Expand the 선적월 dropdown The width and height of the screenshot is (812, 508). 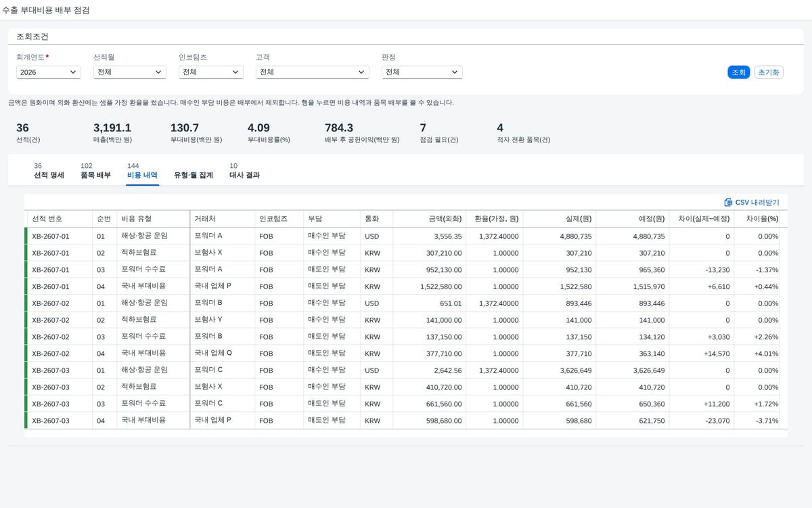point(130,72)
